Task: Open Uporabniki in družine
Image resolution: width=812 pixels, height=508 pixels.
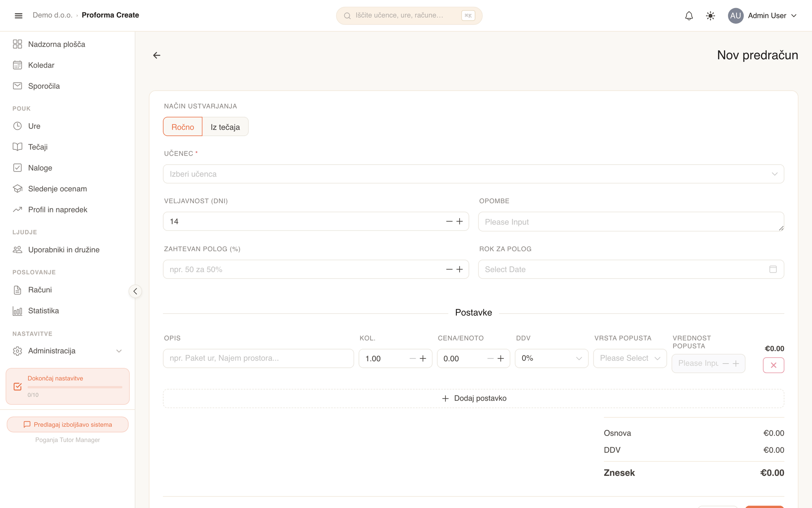Action: (67, 250)
